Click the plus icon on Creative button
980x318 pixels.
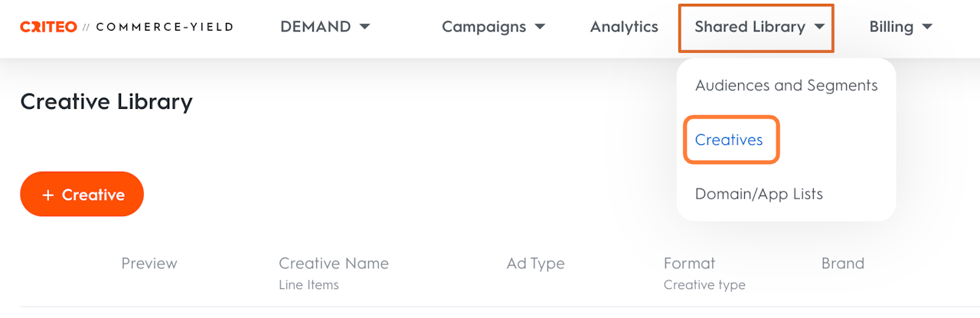pos(48,195)
